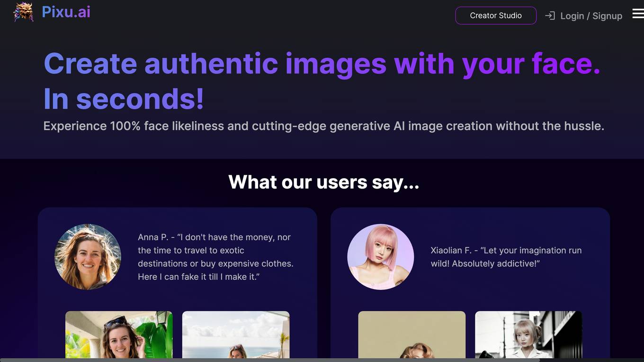This screenshot has height=362, width=644.
Task: Click the "What our users say..." heading
Action: [x=324, y=182]
